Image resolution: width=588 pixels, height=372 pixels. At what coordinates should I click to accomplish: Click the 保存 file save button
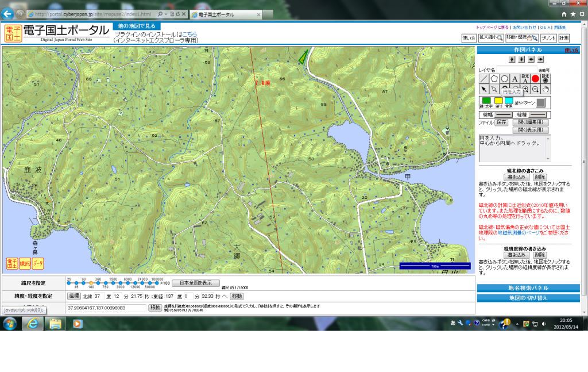[502, 122]
